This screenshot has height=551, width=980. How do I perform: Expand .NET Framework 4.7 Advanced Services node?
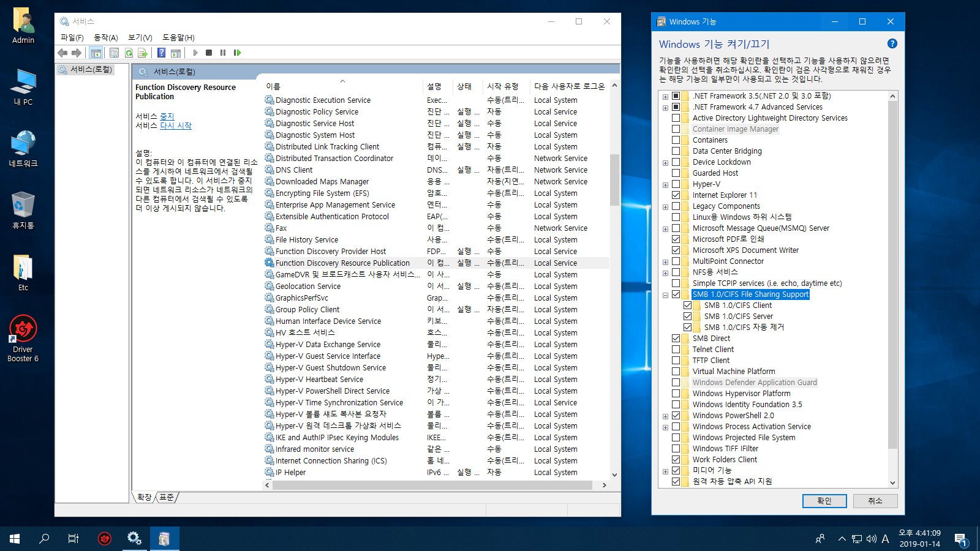point(665,108)
